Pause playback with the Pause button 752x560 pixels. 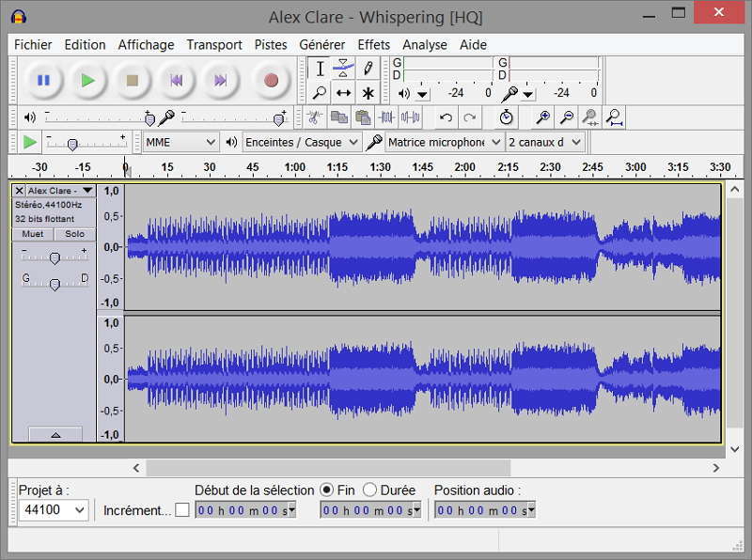click(43, 80)
